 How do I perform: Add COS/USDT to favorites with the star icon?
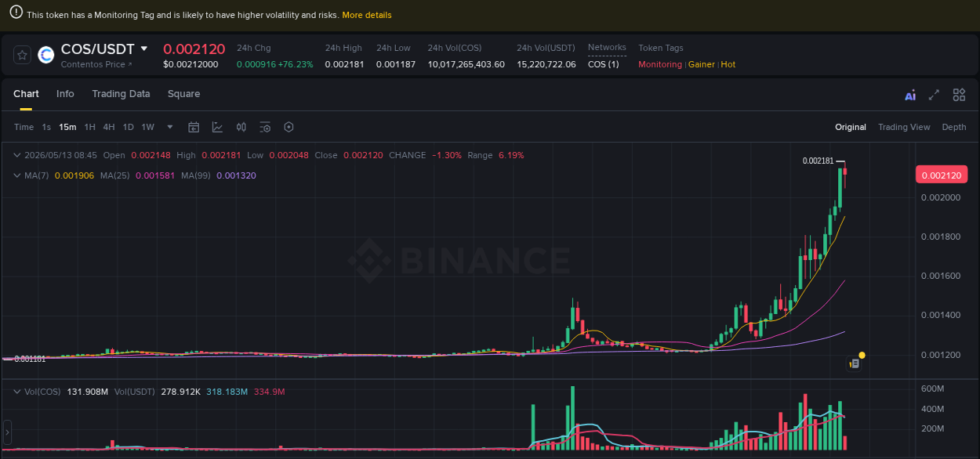pos(23,55)
